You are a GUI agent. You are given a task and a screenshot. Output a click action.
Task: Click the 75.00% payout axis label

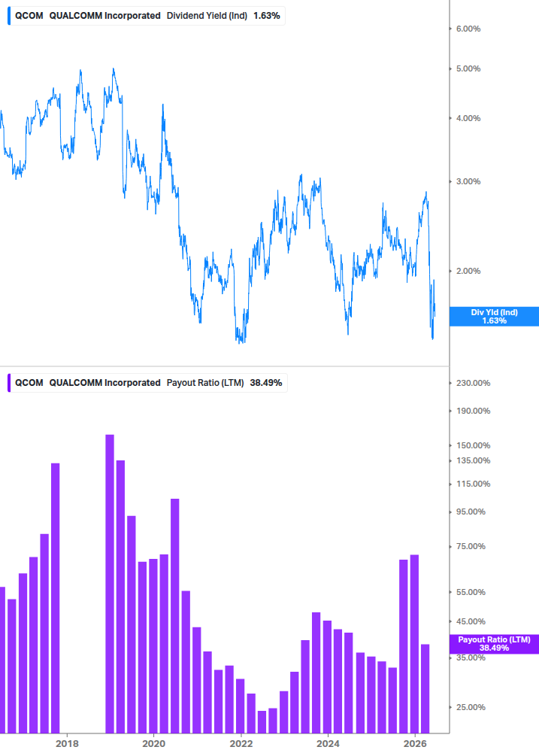point(471,547)
